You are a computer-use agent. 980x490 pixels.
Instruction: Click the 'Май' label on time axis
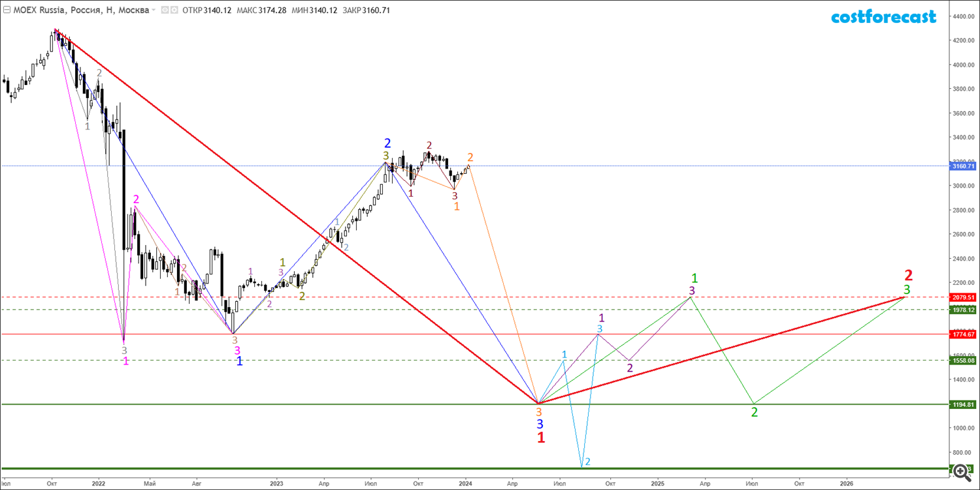point(150,483)
